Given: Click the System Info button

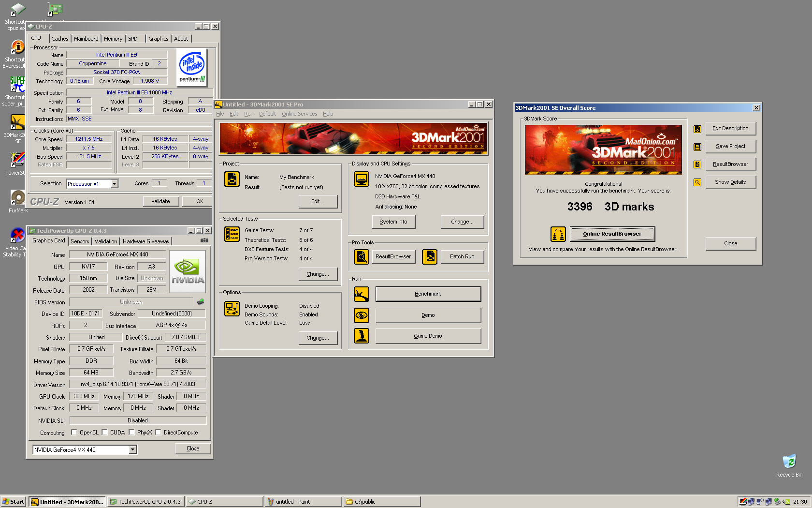Looking at the screenshot, I should click(x=393, y=222).
